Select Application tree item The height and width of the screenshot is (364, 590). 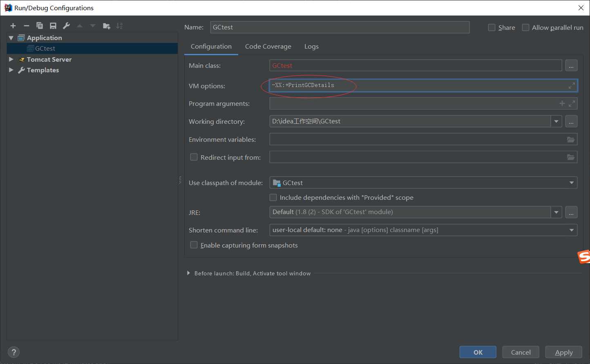(45, 38)
